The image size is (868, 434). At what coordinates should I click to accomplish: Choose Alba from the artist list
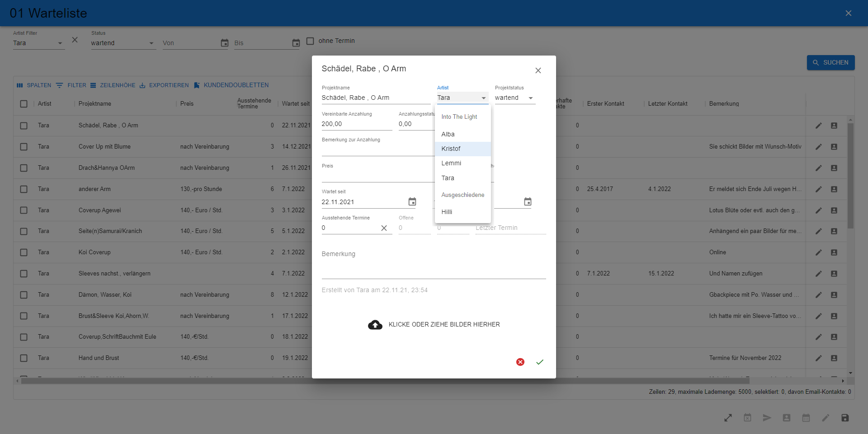462,134
